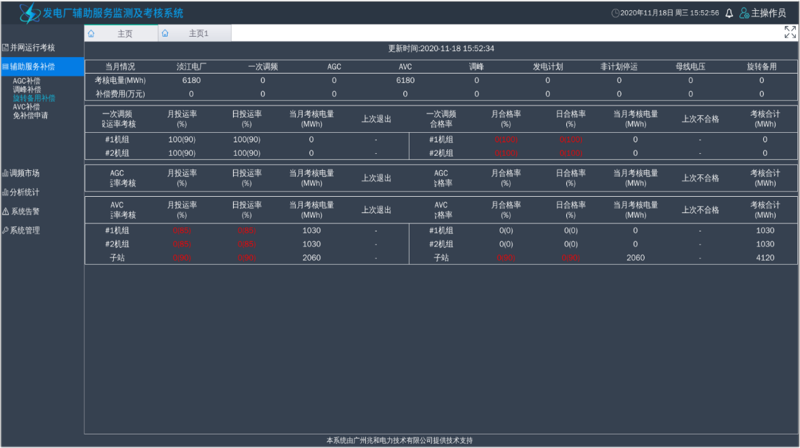The width and height of the screenshot is (800, 448).
Task: Click the home icon on 主页 tab
Action: pos(92,33)
